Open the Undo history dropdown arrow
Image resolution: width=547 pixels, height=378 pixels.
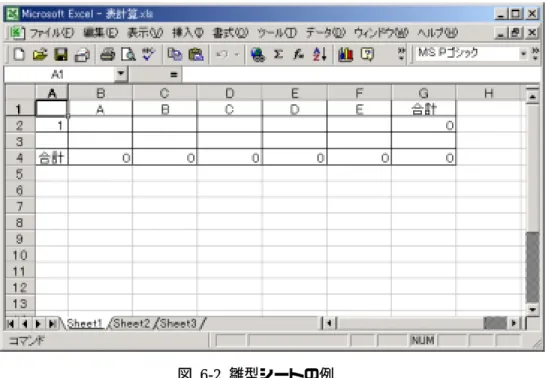pyautogui.click(x=237, y=54)
